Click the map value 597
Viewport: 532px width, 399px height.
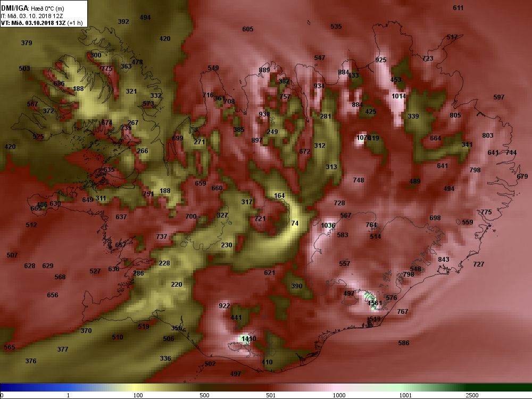(499, 97)
